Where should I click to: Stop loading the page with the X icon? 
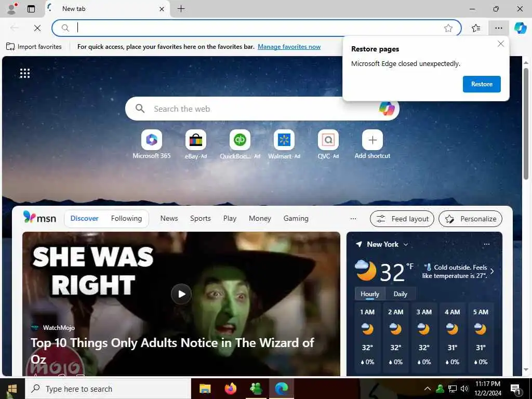37,28
